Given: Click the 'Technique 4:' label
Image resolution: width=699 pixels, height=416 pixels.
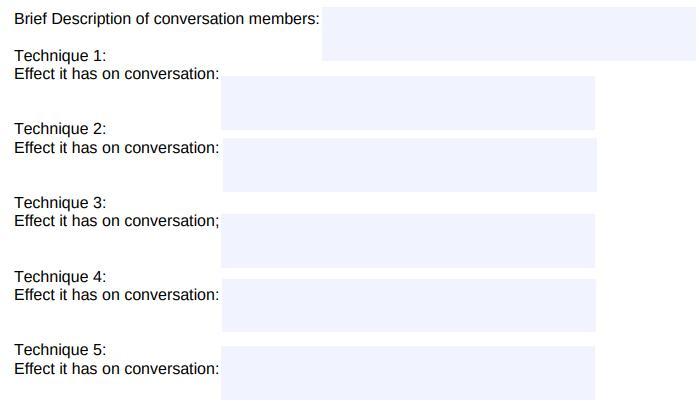Looking at the screenshot, I should click(x=60, y=277).
